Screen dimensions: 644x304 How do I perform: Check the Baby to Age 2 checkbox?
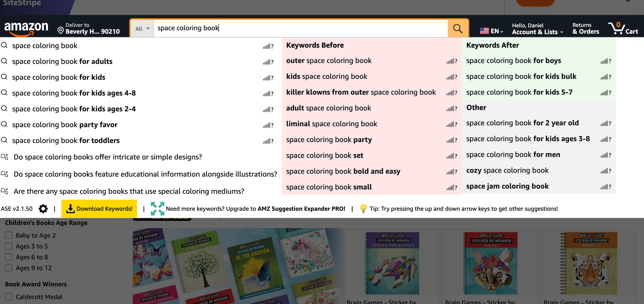point(9,235)
